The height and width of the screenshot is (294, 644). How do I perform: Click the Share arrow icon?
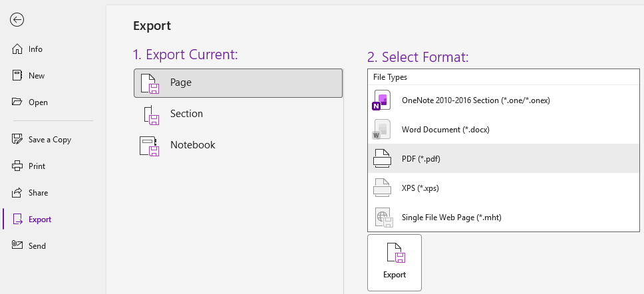tap(17, 193)
